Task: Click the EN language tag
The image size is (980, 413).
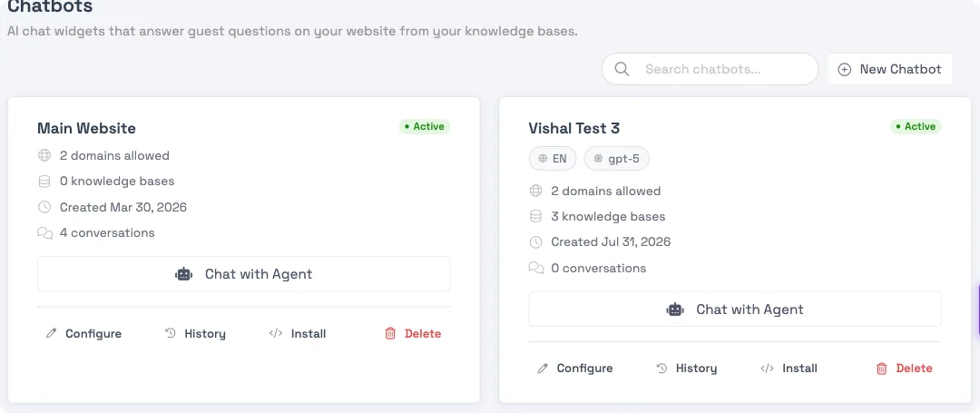Action: click(x=553, y=159)
